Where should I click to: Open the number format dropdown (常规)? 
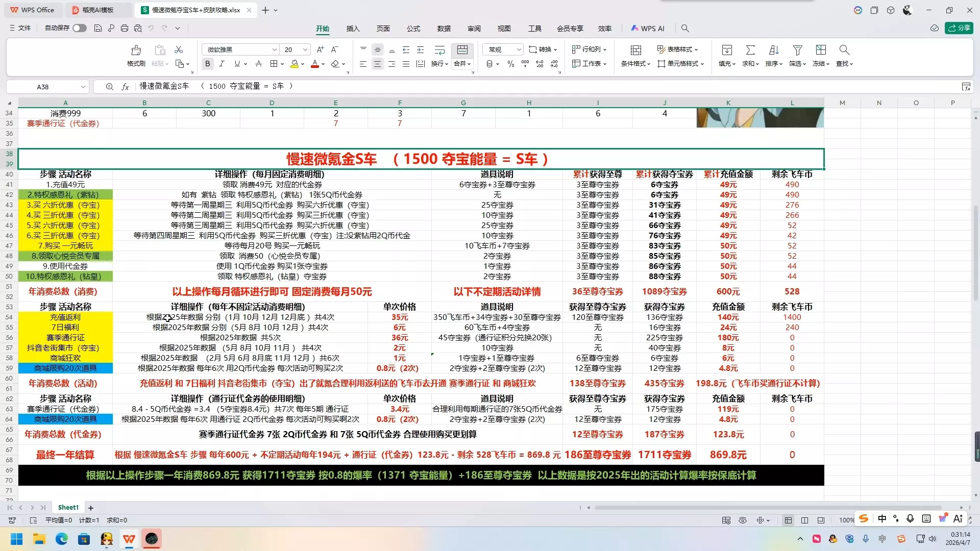[519, 49]
